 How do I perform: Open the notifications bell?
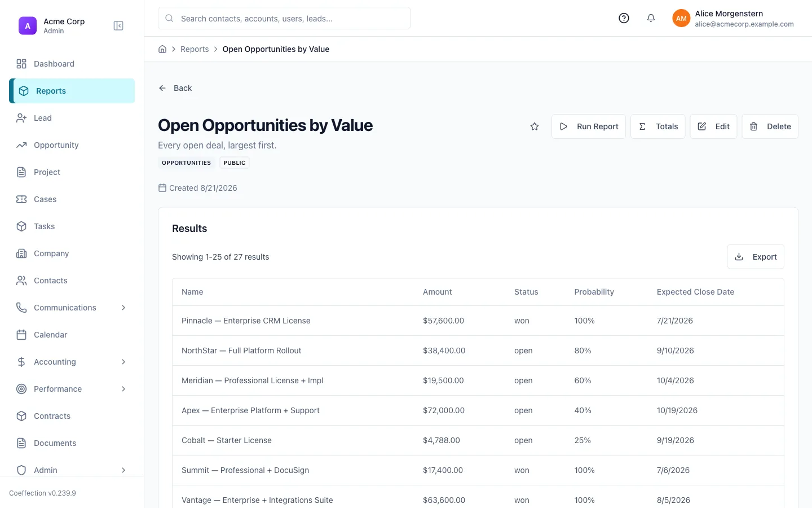[651, 18]
